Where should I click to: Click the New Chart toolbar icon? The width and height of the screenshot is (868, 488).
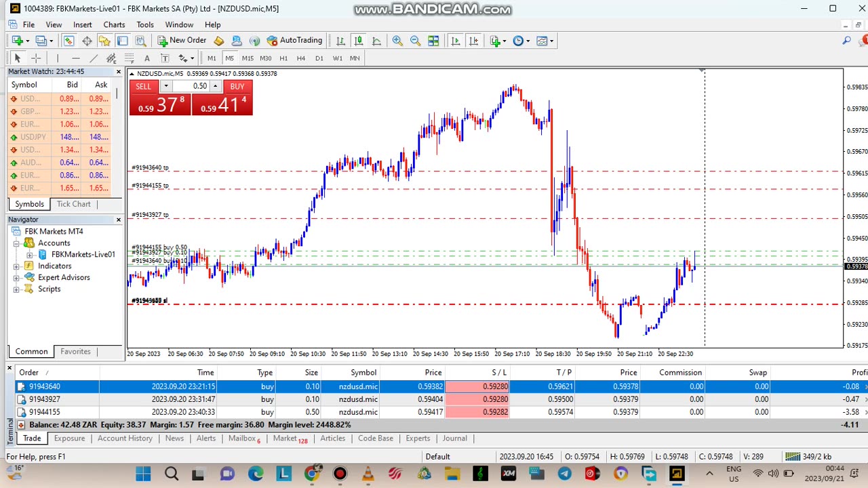tap(17, 41)
